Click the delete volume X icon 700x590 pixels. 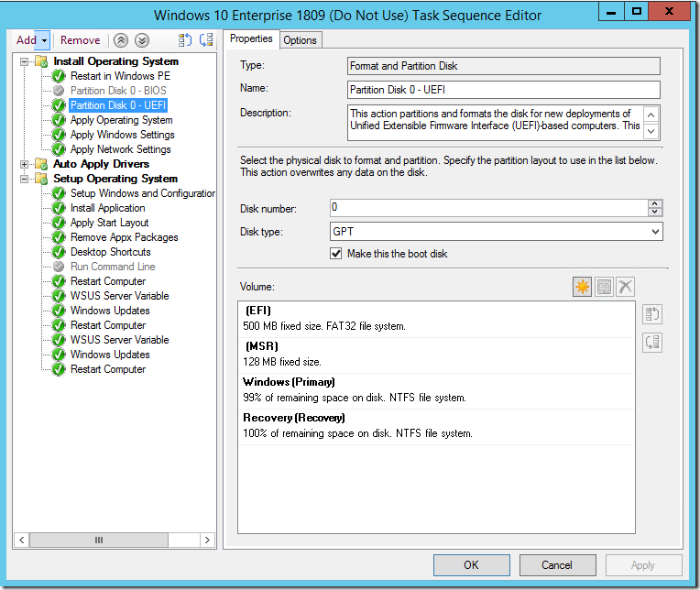(626, 287)
